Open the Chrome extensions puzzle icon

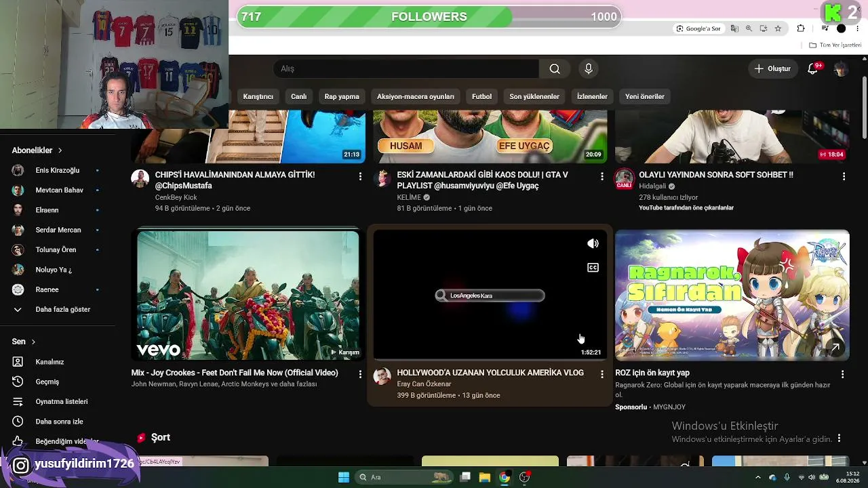click(801, 28)
